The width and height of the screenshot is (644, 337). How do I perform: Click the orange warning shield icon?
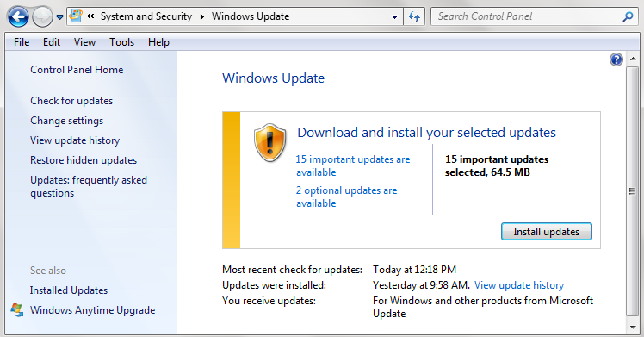(269, 142)
